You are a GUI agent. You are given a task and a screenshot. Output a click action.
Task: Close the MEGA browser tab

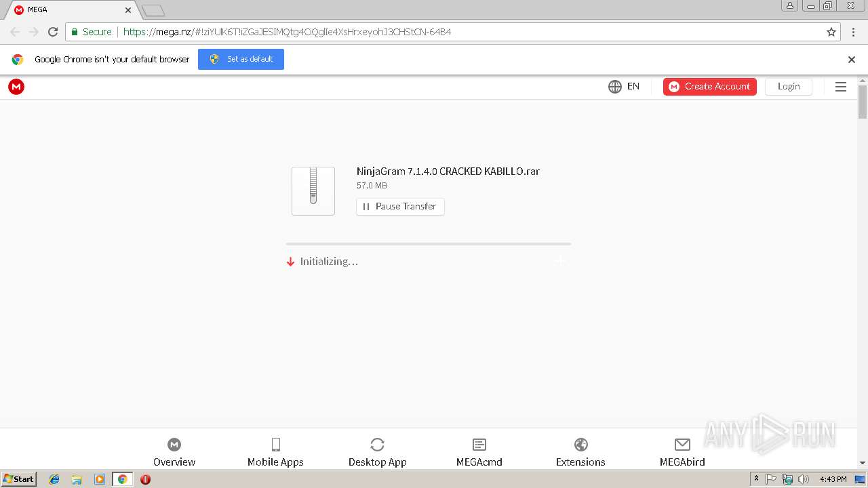pyautogui.click(x=127, y=10)
